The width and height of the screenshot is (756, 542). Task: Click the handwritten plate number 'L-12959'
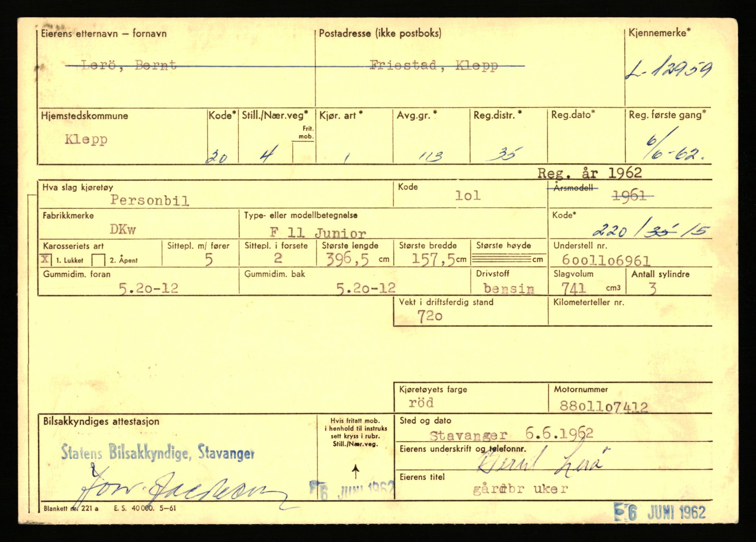pyautogui.click(x=669, y=69)
